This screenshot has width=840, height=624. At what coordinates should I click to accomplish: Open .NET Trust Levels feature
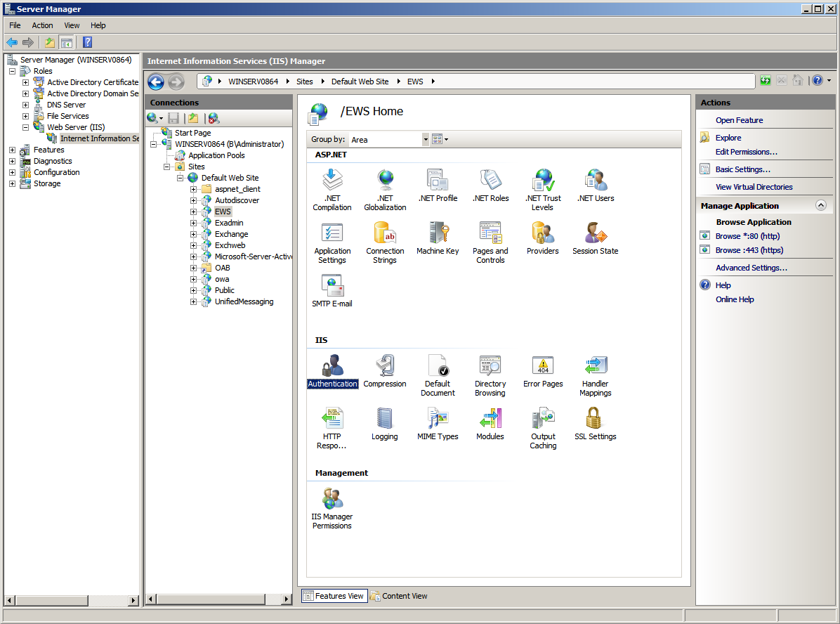click(543, 189)
